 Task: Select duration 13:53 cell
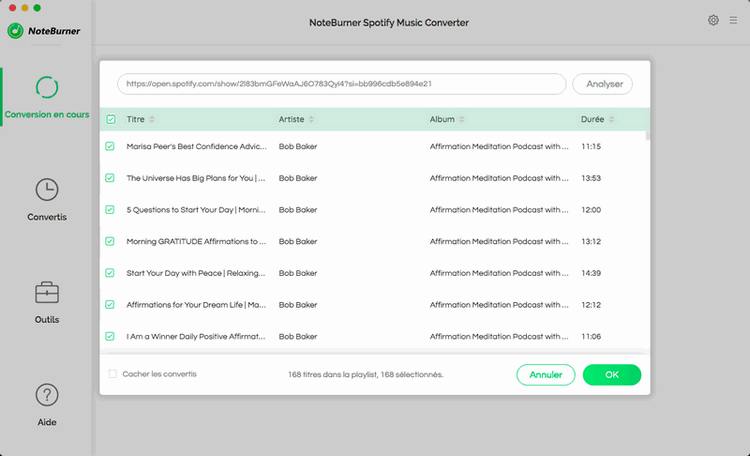tap(591, 178)
